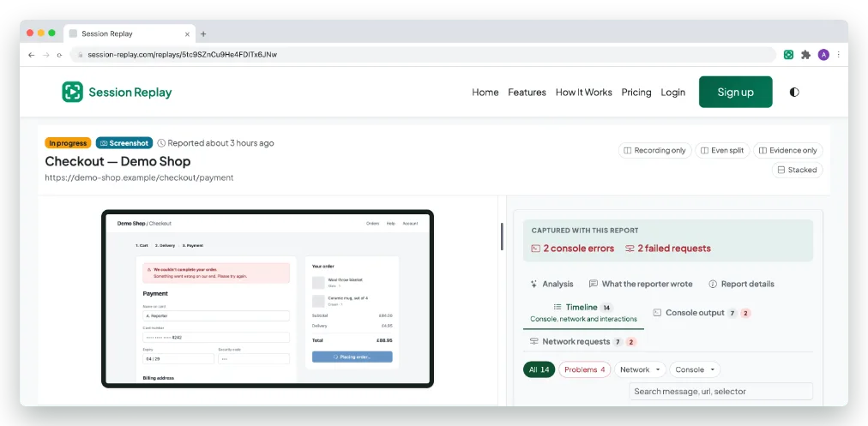The image size is (868, 426).
Task: Click the Login link
Action: [672, 93]
